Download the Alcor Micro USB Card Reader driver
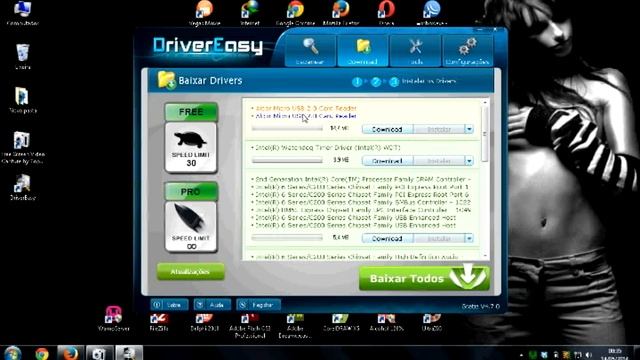 click(x=387, y=129)
